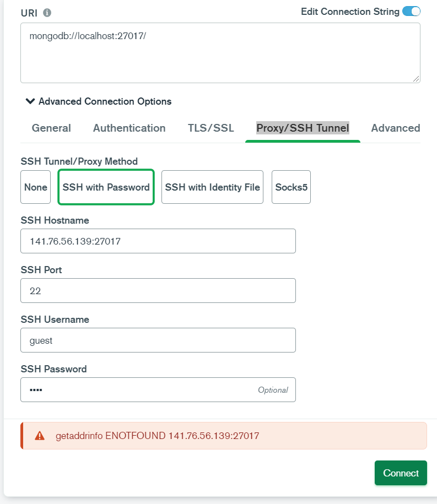
Task: Choose the Socks5 proxy method
Action: [x=291, y=187]
